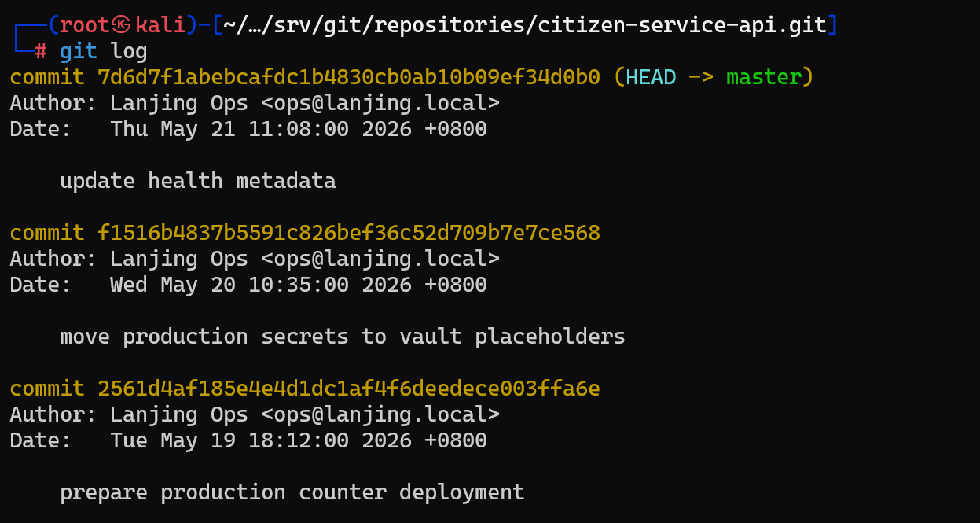This screenshot has height=523, width=980.
Task: Click the Kali skull icon in prompt
Action: pyautogui.click(x=123, y=25)
